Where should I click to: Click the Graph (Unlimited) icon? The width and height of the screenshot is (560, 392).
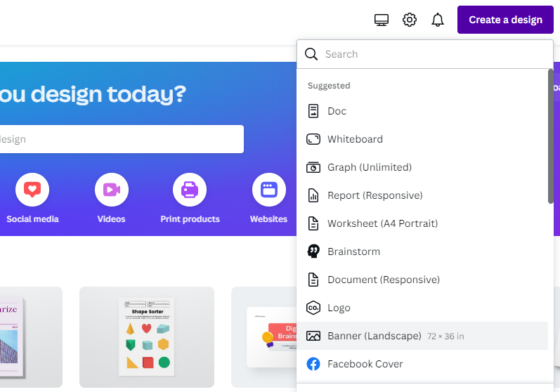pyautogui.click(x=313, y=167)
